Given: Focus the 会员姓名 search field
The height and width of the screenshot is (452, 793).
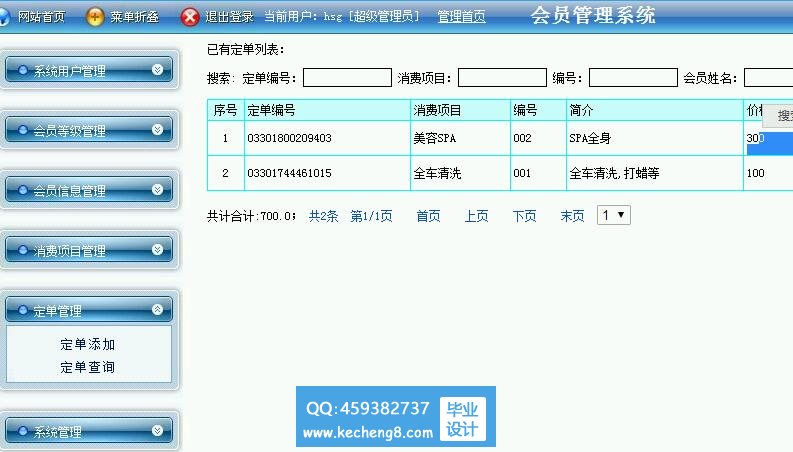Looking at the screenshot, I should pos(769,78).
